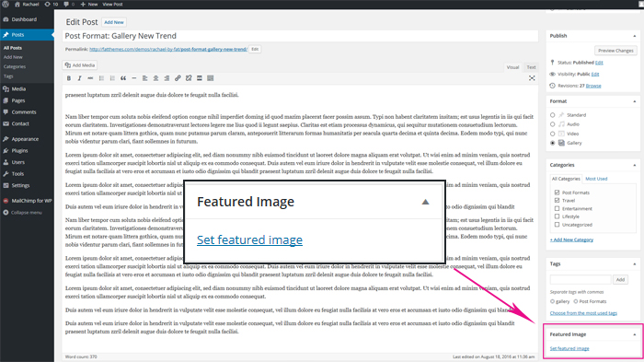
Task: Collapse the Format panel
Action: tap(635, 101)
